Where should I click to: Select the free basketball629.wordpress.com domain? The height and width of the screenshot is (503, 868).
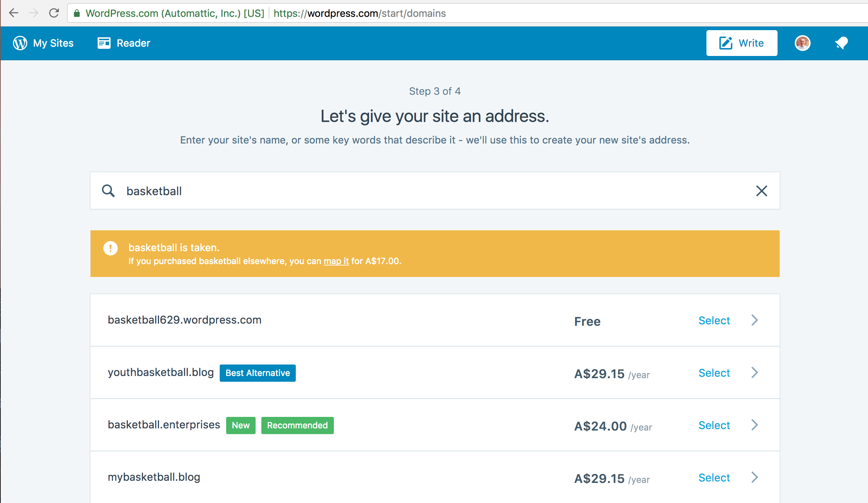[714, 320]
